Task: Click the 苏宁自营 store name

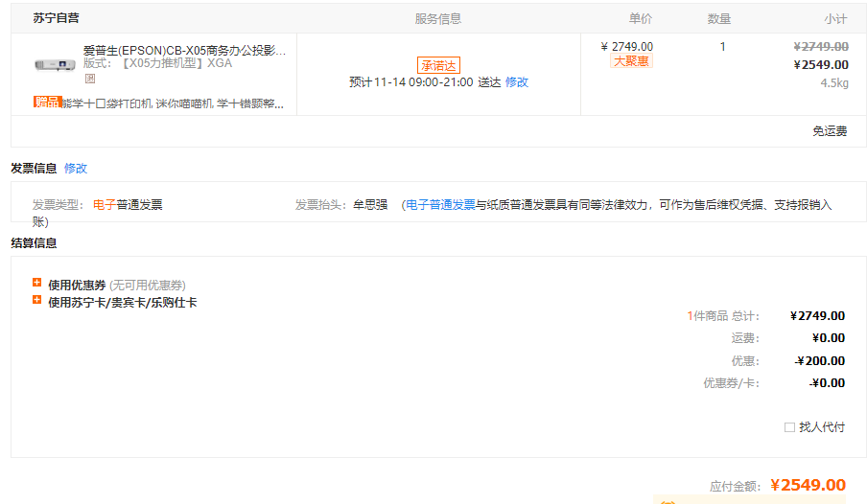Action: tap(56, 17)
